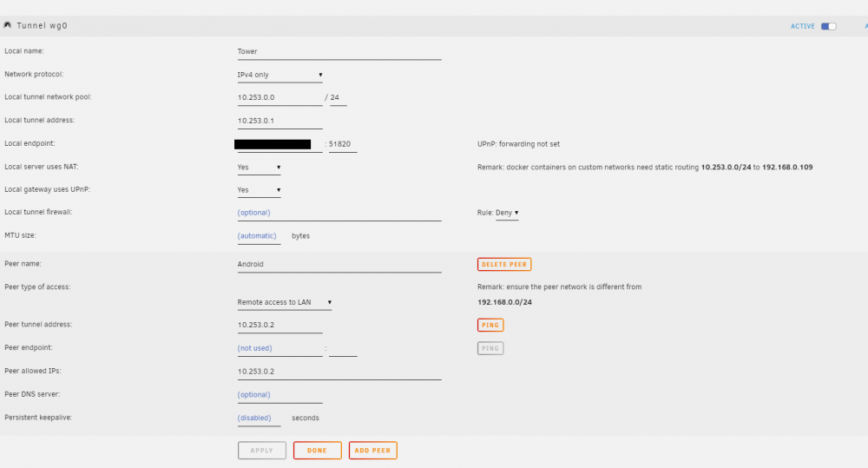
Task: Click the 'Persistent keepalive:' label
Action: tap(38, 418)
